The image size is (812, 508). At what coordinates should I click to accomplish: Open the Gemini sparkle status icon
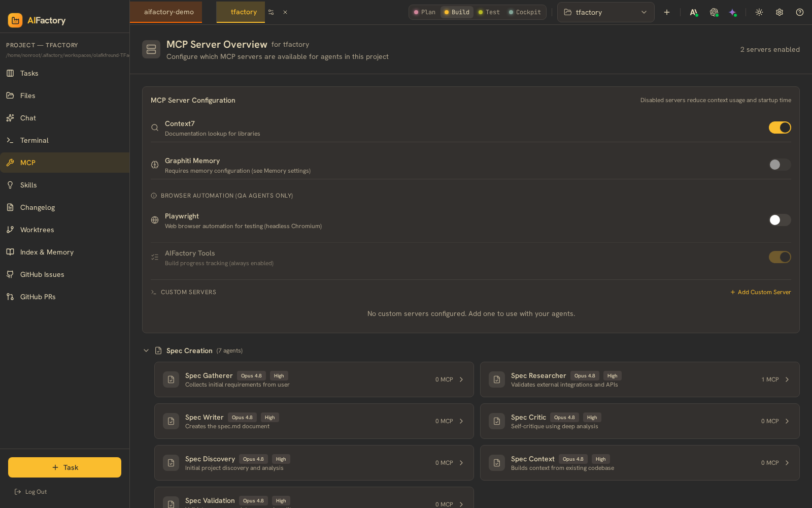(733, 12)
